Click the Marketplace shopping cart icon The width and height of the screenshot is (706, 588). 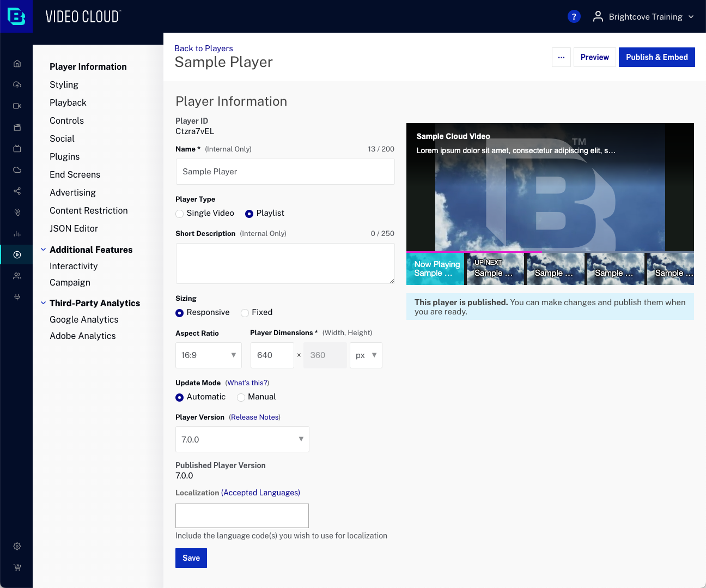click(17, 567)
